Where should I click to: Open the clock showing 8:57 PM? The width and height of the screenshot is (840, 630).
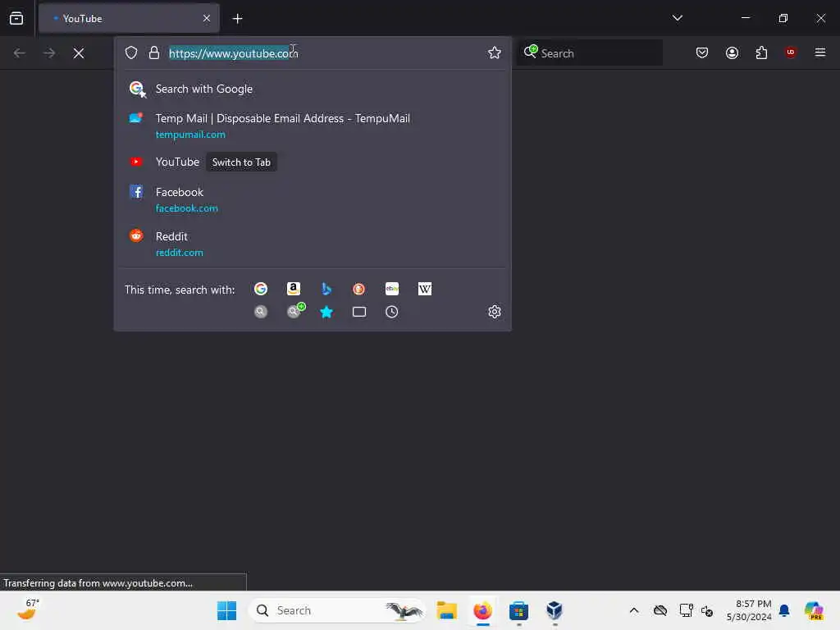point(749,610)
